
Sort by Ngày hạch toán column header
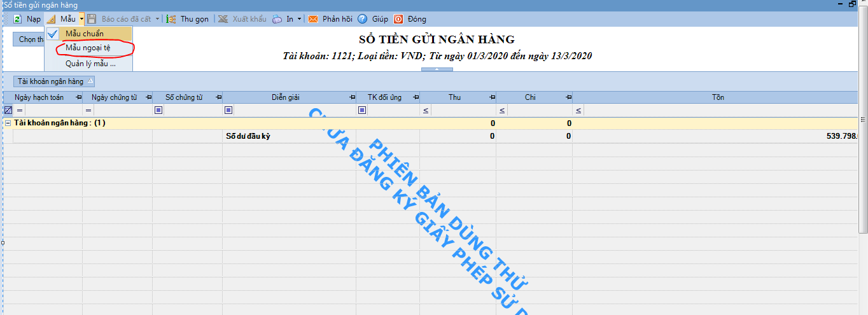[x=44, y=97]
